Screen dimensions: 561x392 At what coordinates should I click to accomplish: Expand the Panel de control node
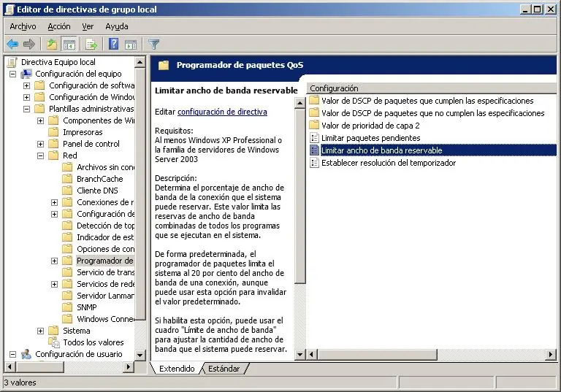(40, 144)
